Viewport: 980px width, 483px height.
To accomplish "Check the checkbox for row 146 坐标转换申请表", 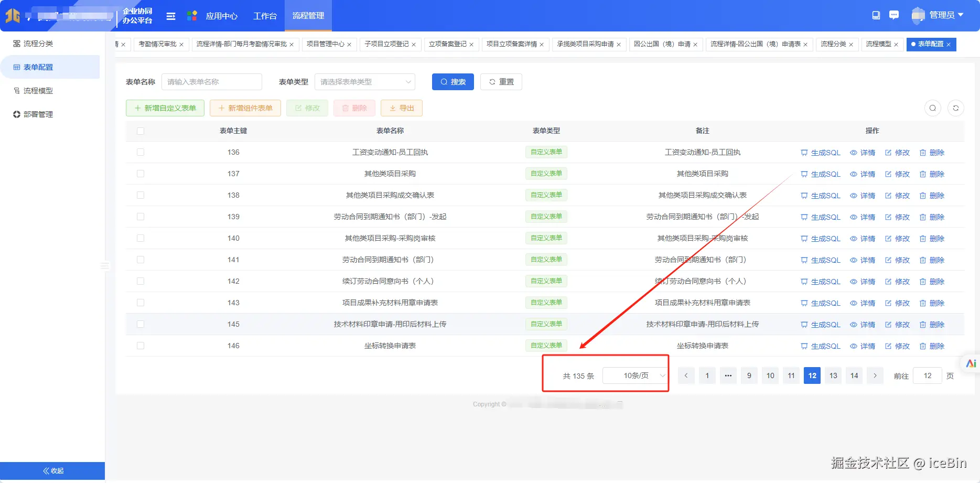I will click(141, 346).
